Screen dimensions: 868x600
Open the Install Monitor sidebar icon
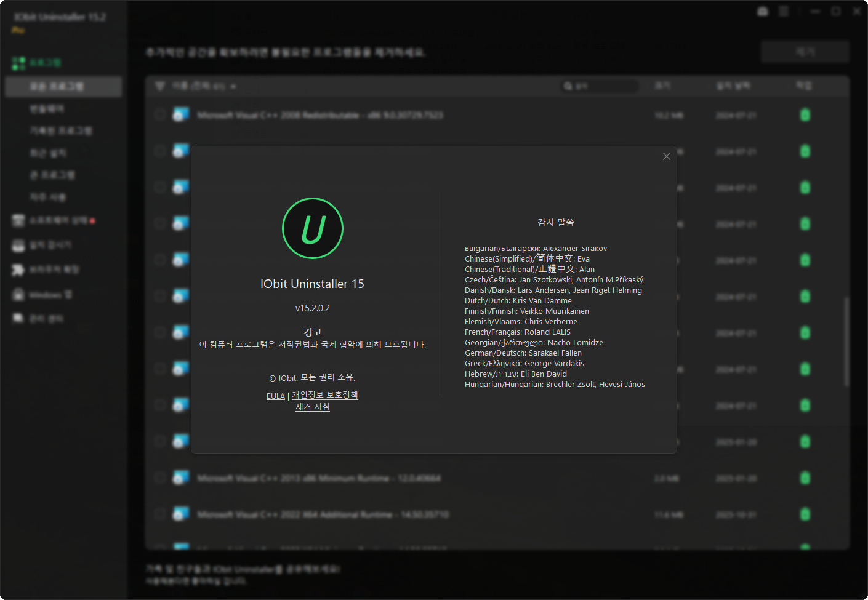coord(18,245)
